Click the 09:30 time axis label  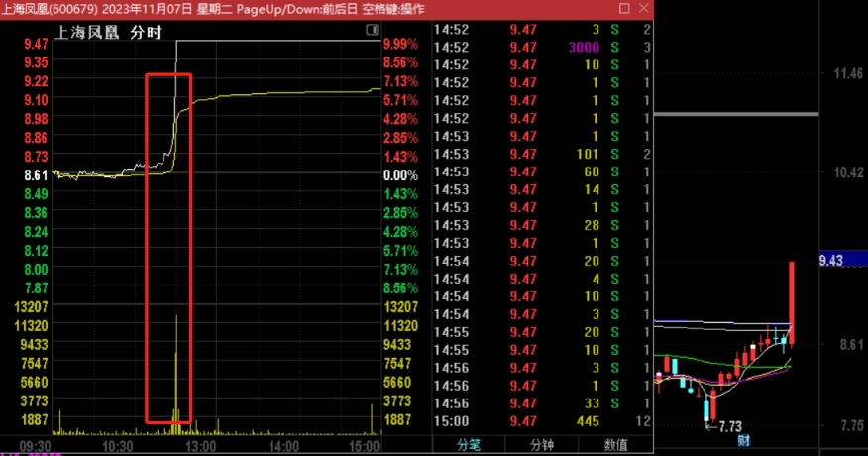pyautogui.click(x=35, y=446)
